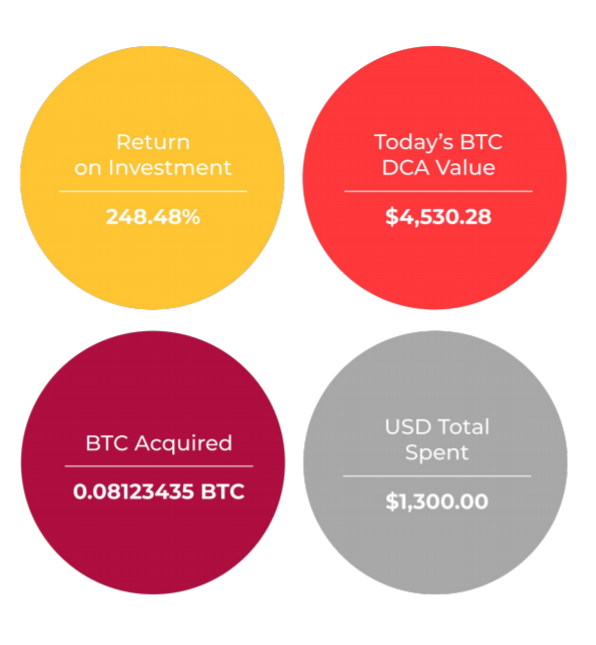The width and height of the screenshot is (596, 645).
Task: Click the divider line in red circle
Action: coord(438,191)
